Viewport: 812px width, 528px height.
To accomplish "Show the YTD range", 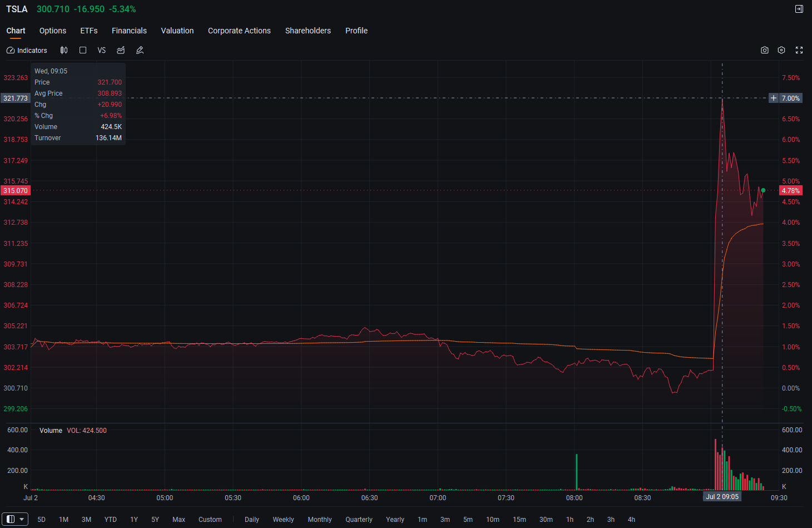I will click(x=111, y=520).
